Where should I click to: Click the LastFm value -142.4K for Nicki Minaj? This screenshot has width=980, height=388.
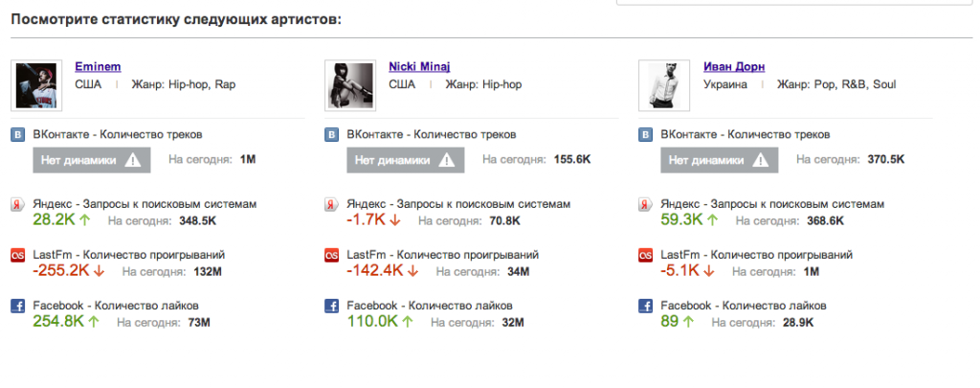(x=375, y=271)
